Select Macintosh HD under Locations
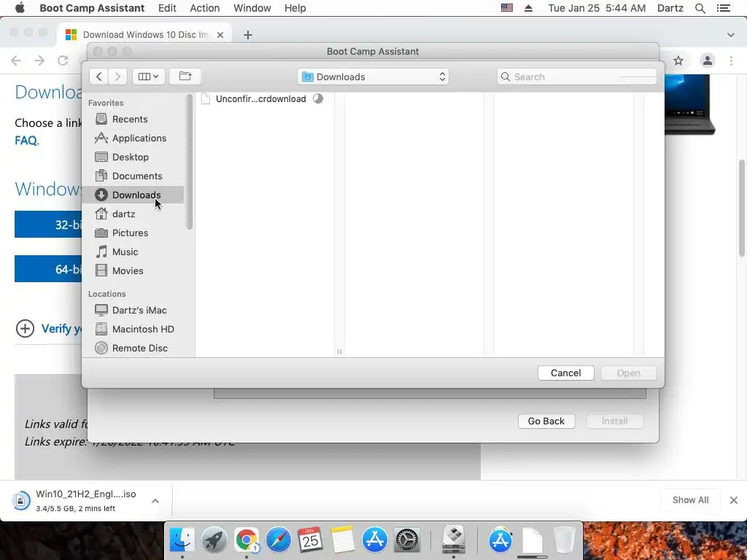 (x=133, y=329)
